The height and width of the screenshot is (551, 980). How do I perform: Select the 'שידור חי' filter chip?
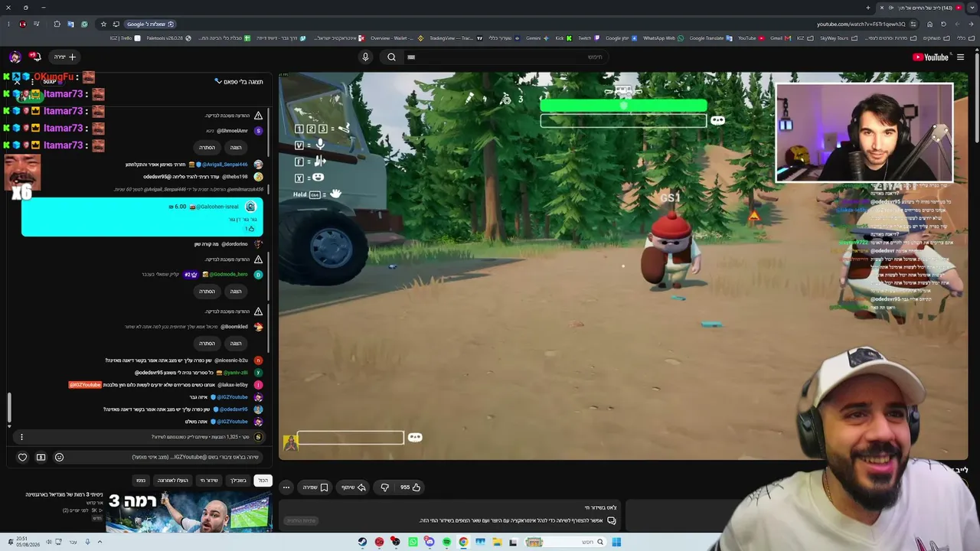(209, 481)
